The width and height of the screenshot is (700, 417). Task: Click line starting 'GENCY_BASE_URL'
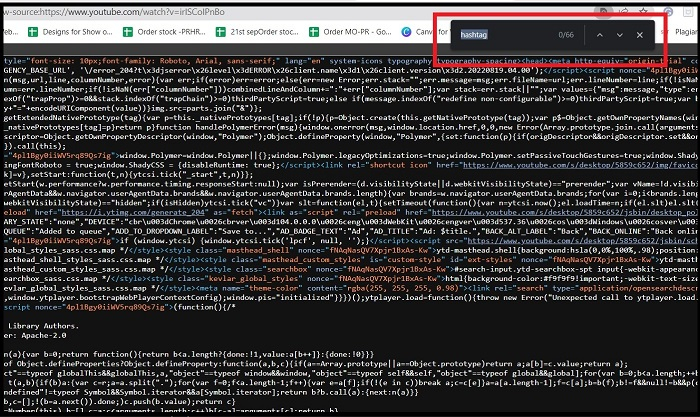350,71
